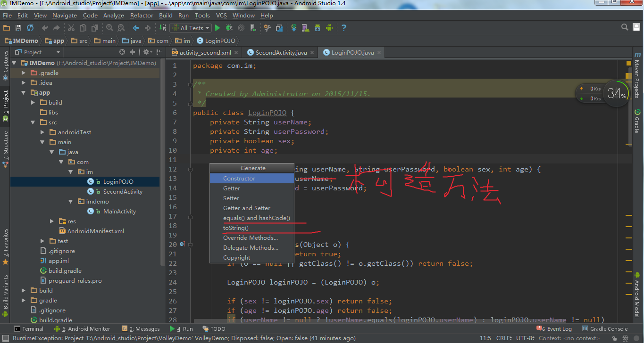
Task: Toggle the Captures side tool window
Action: coord(5,65)
